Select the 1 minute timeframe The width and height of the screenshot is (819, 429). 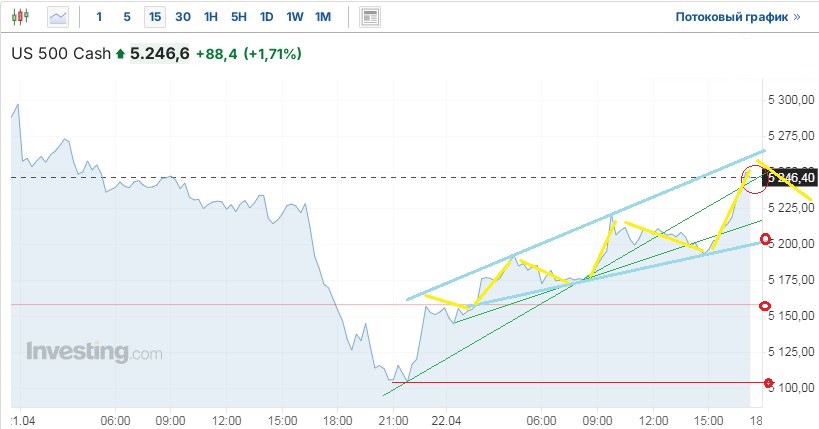(x=98, y=17)
